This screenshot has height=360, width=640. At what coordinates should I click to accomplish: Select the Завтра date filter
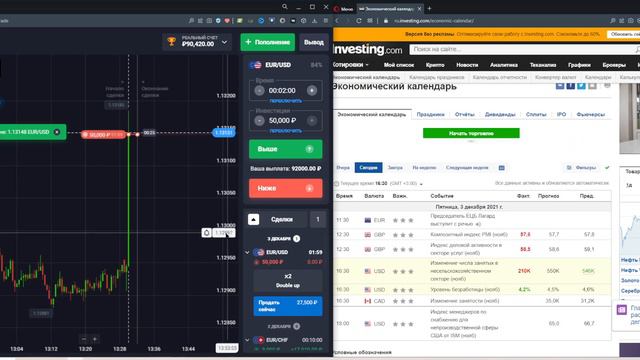coord(395,168)
